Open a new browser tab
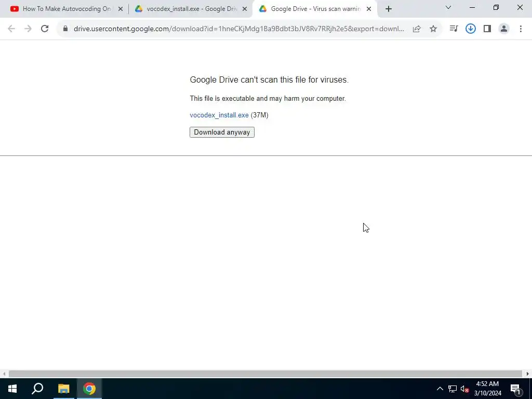The image size is (532, 399). click(x=389, y=9)
